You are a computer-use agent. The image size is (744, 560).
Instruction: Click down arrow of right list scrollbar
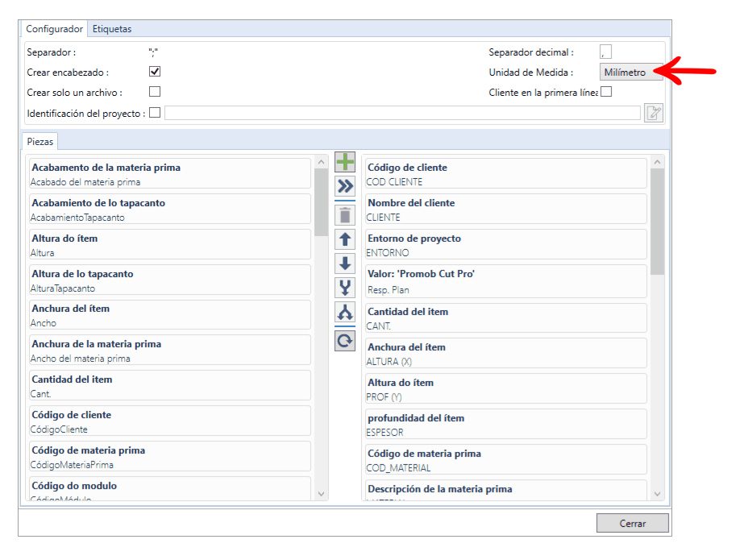657,494
